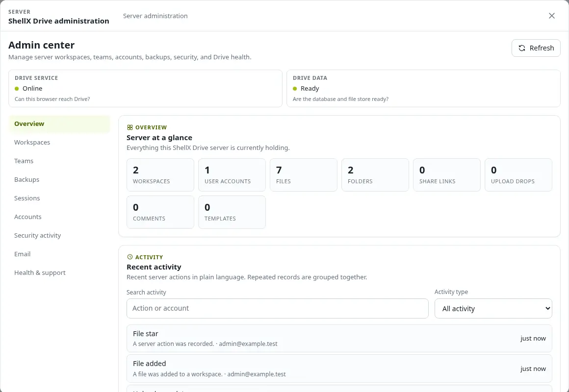Click 'Are the database and file store ready?'
Screen dimensions: 569x392
(340, 99)
